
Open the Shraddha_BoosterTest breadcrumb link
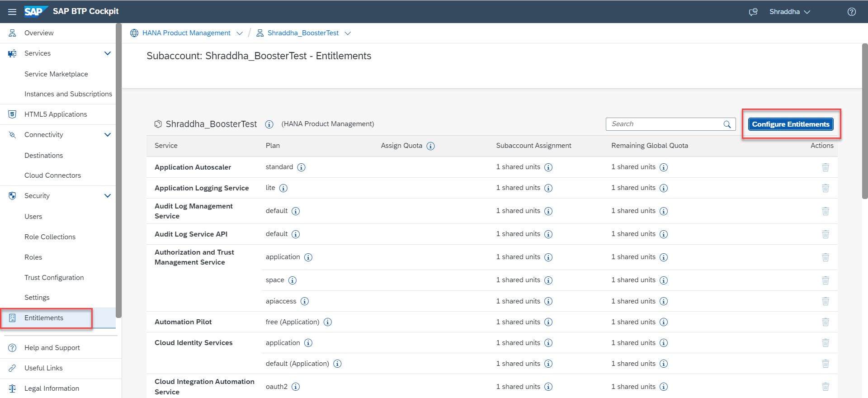click(303, 33)
